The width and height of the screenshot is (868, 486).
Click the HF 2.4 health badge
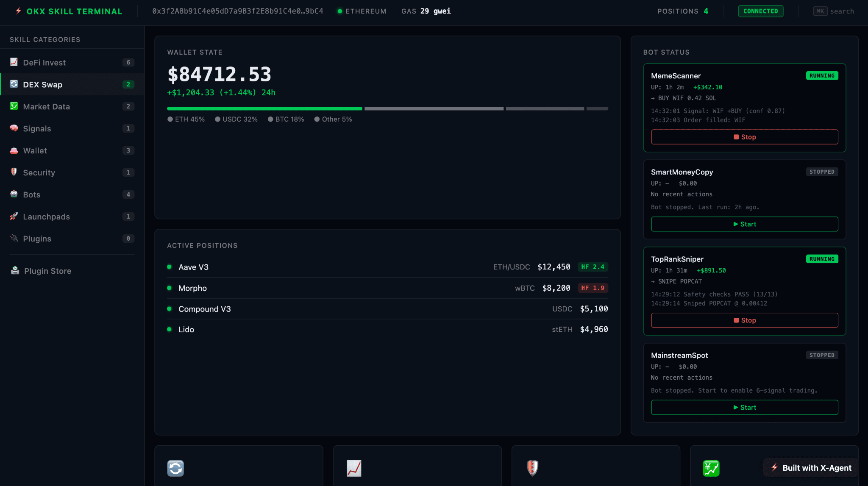coord(593,267)
